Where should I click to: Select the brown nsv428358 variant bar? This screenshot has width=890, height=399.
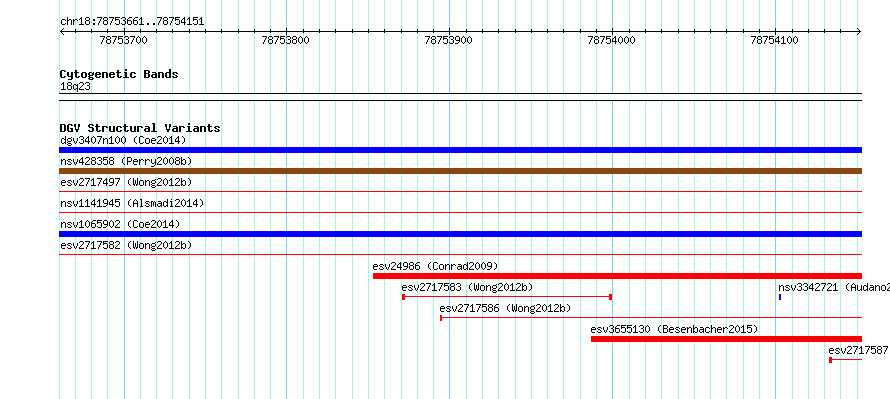pos(460,171)
